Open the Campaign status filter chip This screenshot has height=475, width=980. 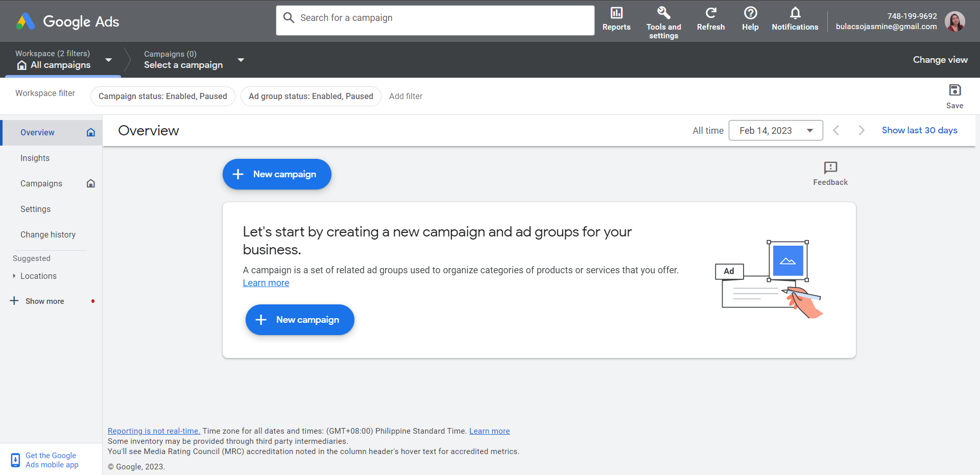tap(163, 96)
